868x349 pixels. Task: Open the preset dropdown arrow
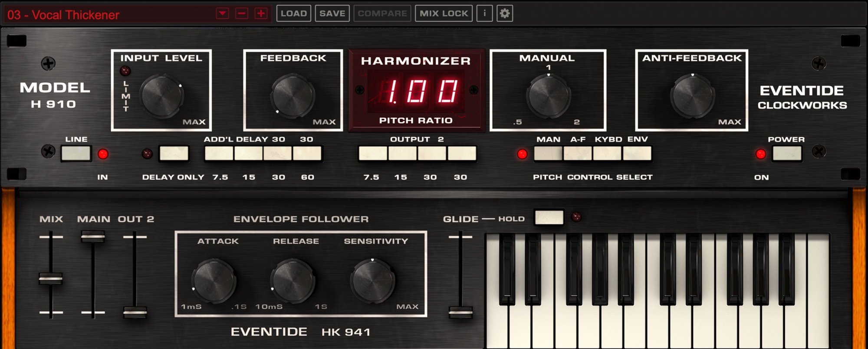223,13
